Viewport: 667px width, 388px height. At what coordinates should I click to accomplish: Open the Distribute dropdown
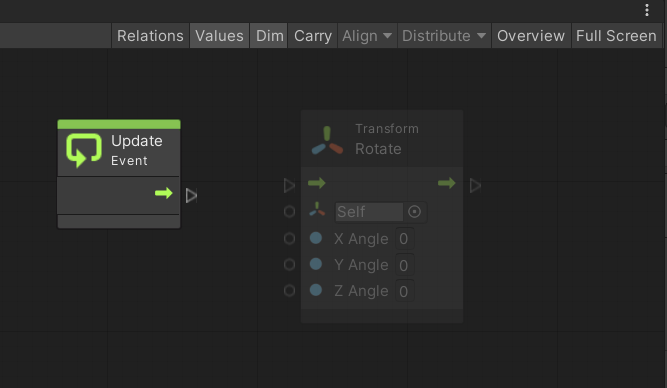click(x=444, y=36)
